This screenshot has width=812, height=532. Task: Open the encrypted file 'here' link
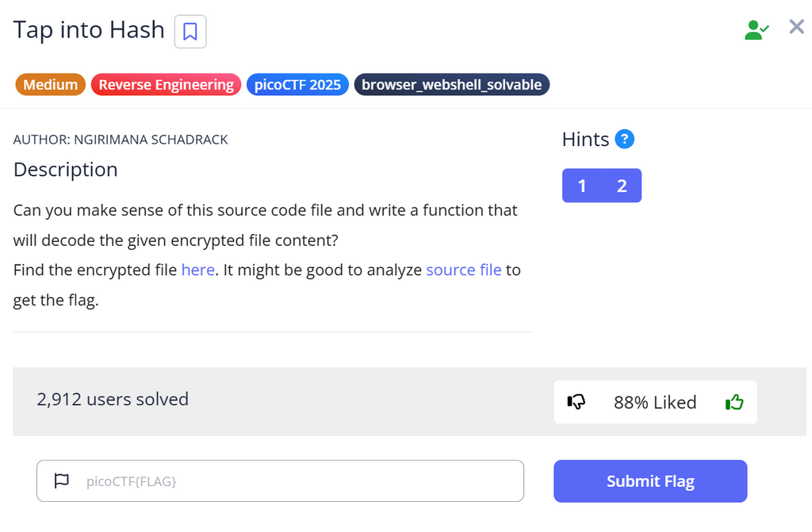click(197, 270)
